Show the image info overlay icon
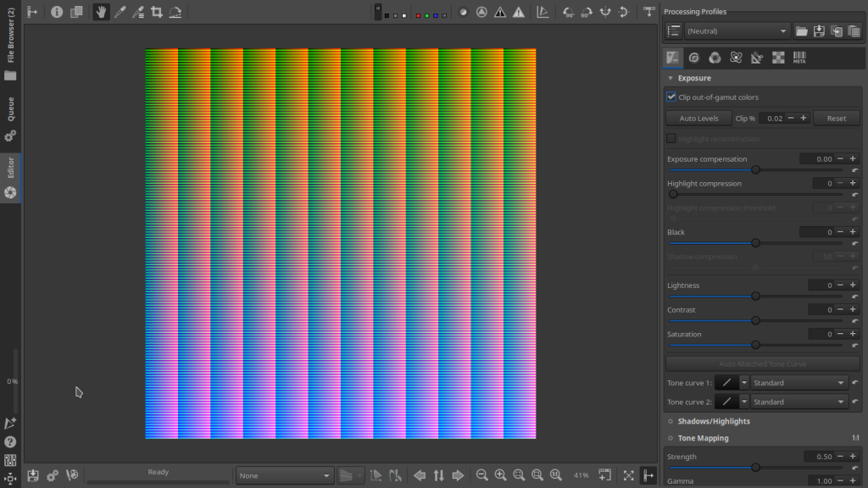Image resolution: width=868 pixels, height=488 pixels. coord(57,12)
